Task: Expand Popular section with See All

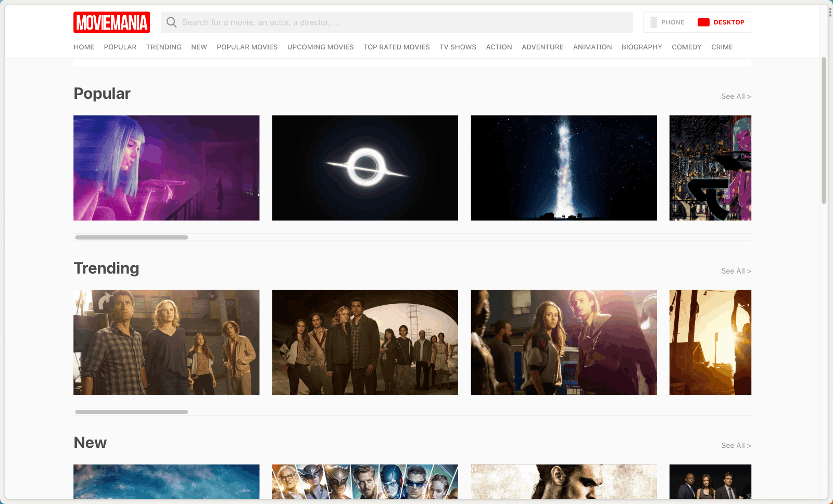Action: [736, 96]
